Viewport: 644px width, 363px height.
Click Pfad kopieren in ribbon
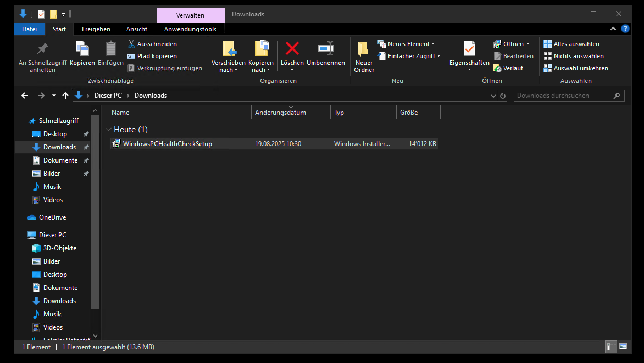click(152, 56)
